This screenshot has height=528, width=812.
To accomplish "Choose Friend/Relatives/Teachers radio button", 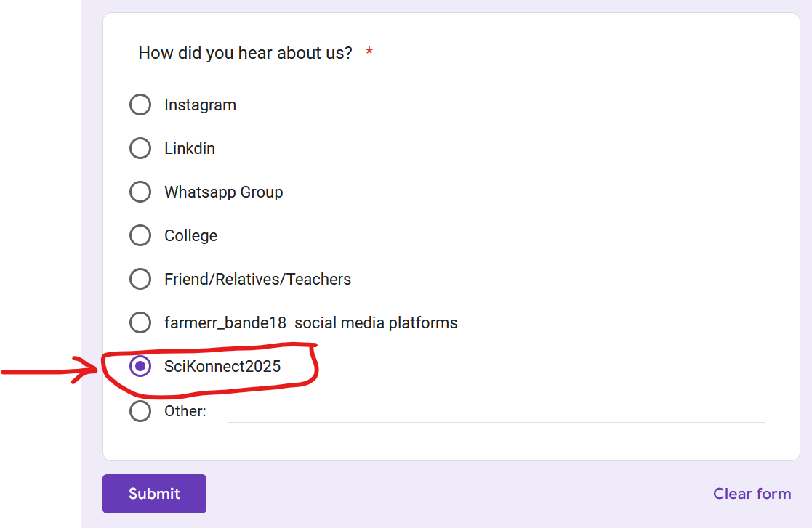I will coord(140,279).
